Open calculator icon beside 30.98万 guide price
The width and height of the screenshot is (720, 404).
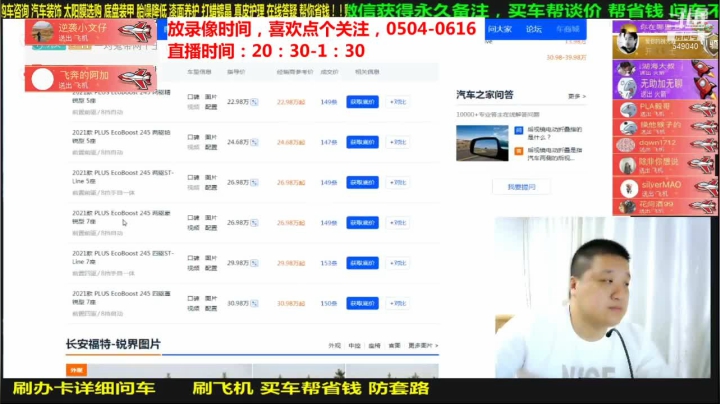click(254, 303)
